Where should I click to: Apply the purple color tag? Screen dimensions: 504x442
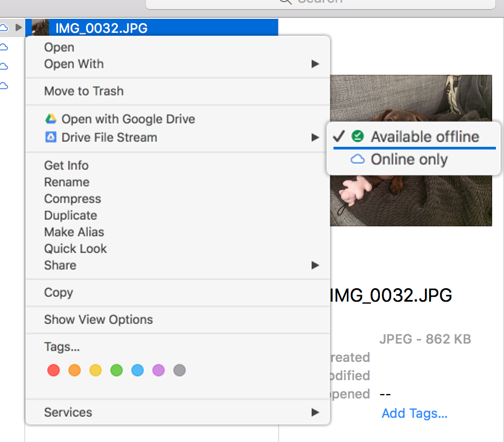(x=158, y=370)
